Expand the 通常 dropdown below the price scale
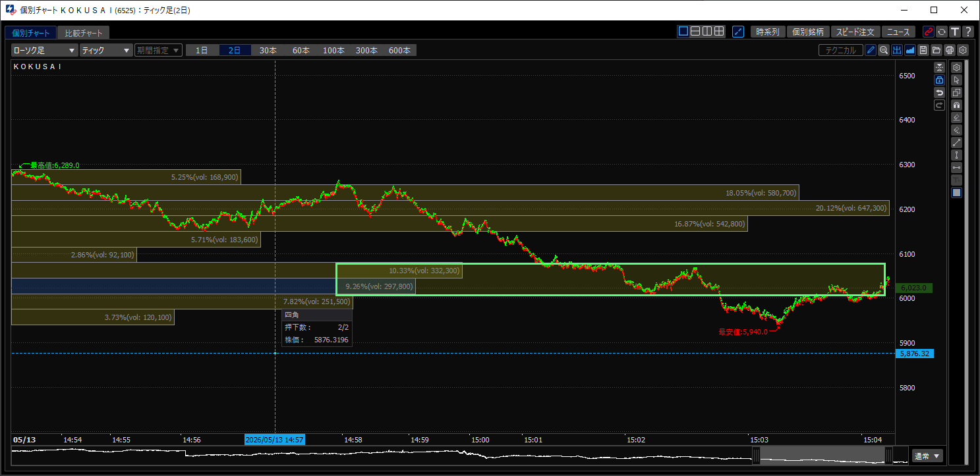This screenshot has height=476, width=980. click(x=928, y=456)
